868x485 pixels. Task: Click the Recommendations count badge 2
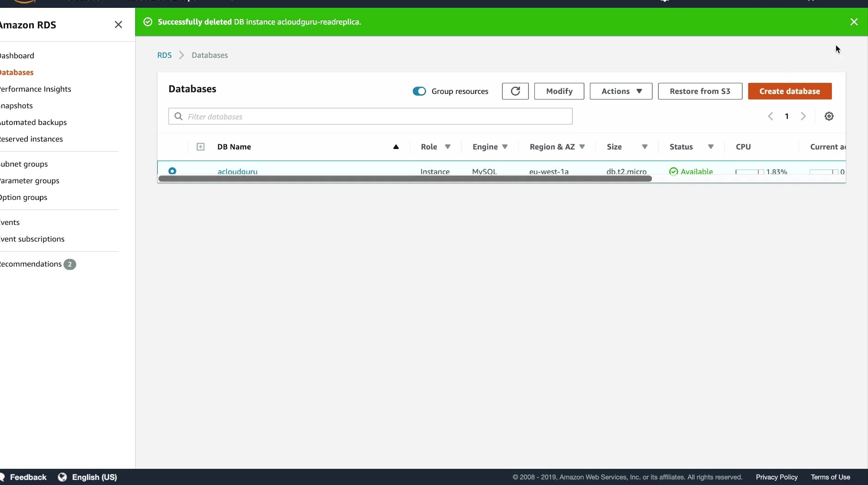[70, 264]
